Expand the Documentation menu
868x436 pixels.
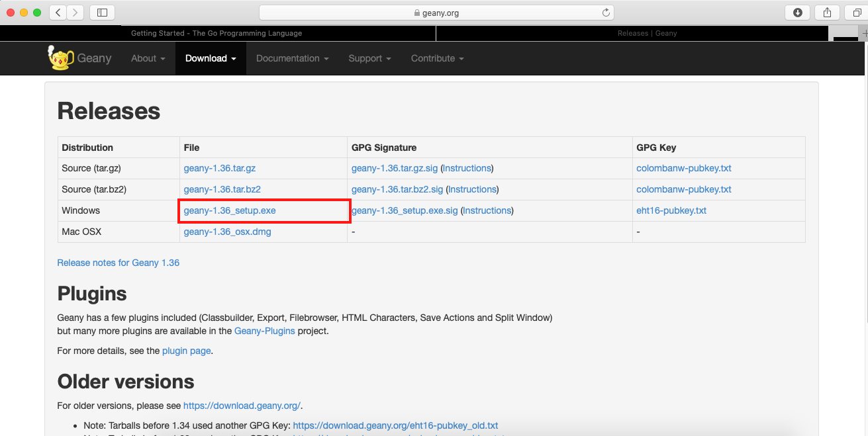pyautogui.click(x=292, y=58)
